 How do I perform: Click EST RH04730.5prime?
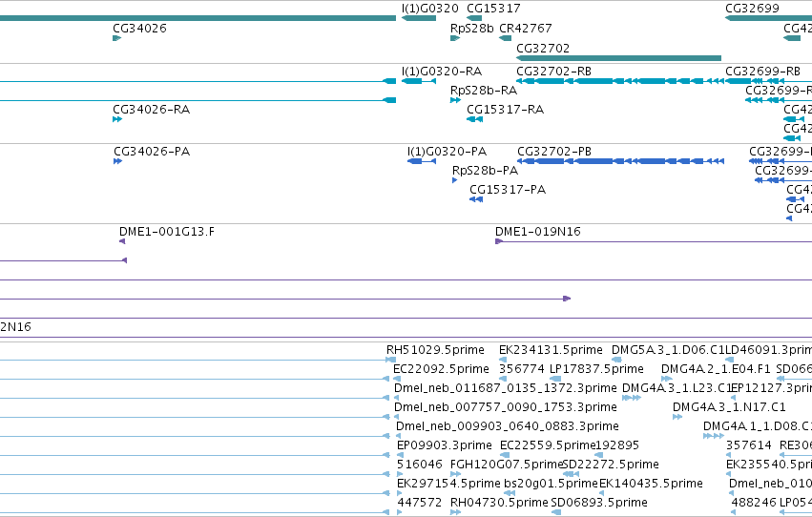(x=499, y=503)
